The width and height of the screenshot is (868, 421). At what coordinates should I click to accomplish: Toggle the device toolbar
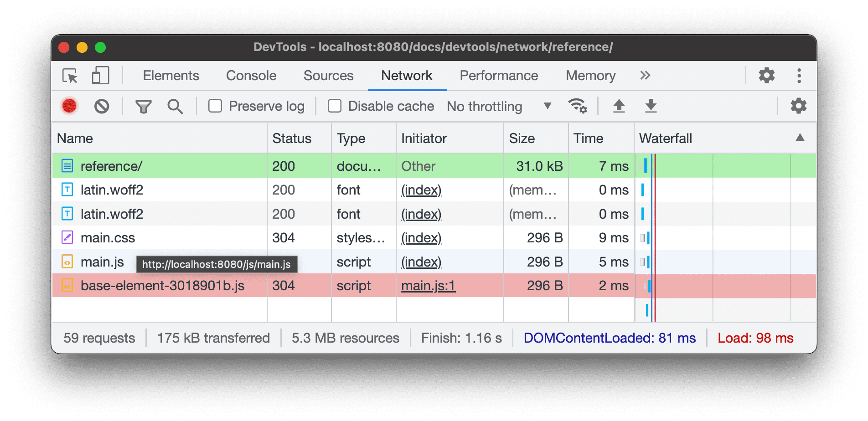[x=100, y=76]
